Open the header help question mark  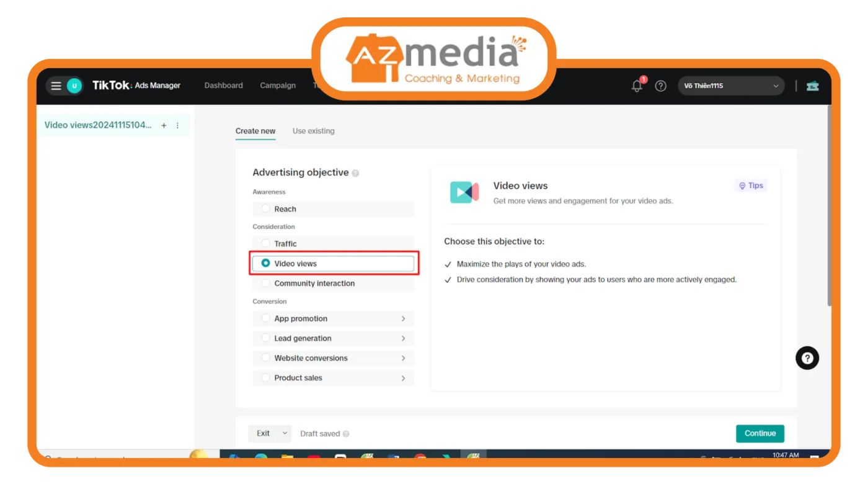661,86
